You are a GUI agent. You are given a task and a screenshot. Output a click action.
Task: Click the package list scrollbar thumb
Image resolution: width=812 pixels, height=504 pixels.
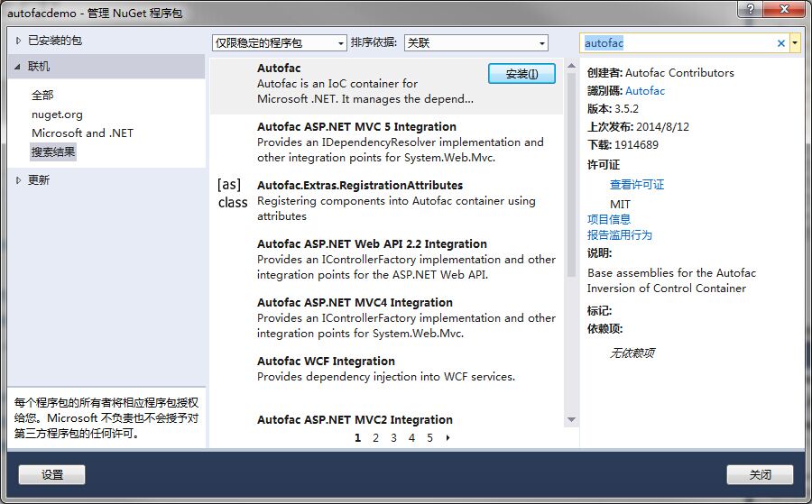click(x=571, y=175)
